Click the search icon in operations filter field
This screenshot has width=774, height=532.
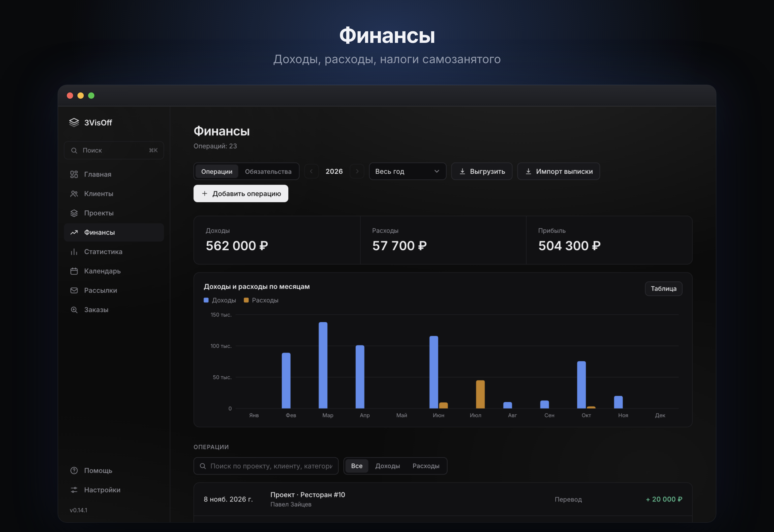pyautogui.click(x=203, y=466)
